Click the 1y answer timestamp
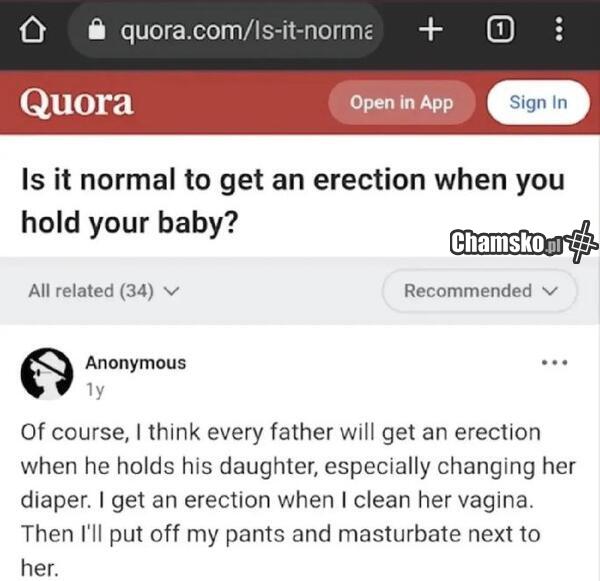 click(x=96, y=388)
